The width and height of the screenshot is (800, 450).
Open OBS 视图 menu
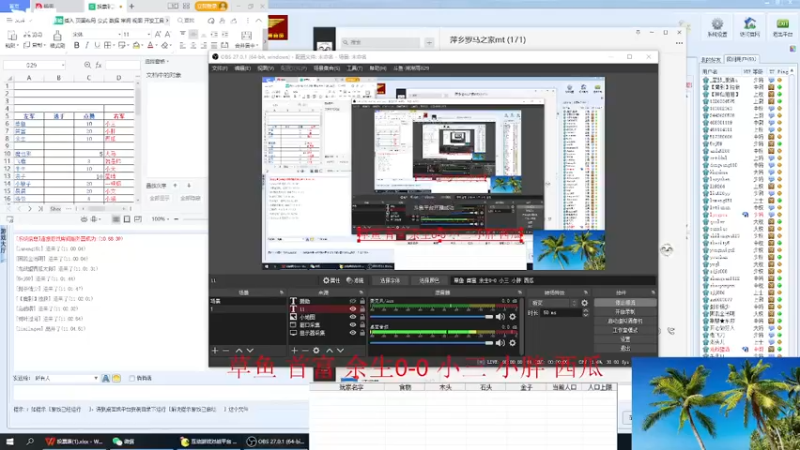click(x=265, y=68)
